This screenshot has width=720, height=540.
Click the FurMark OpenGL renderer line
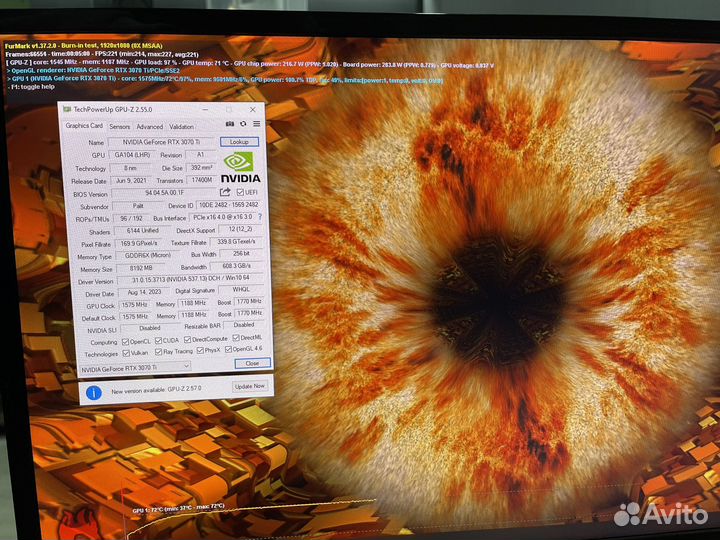click(x=93, y=71)
